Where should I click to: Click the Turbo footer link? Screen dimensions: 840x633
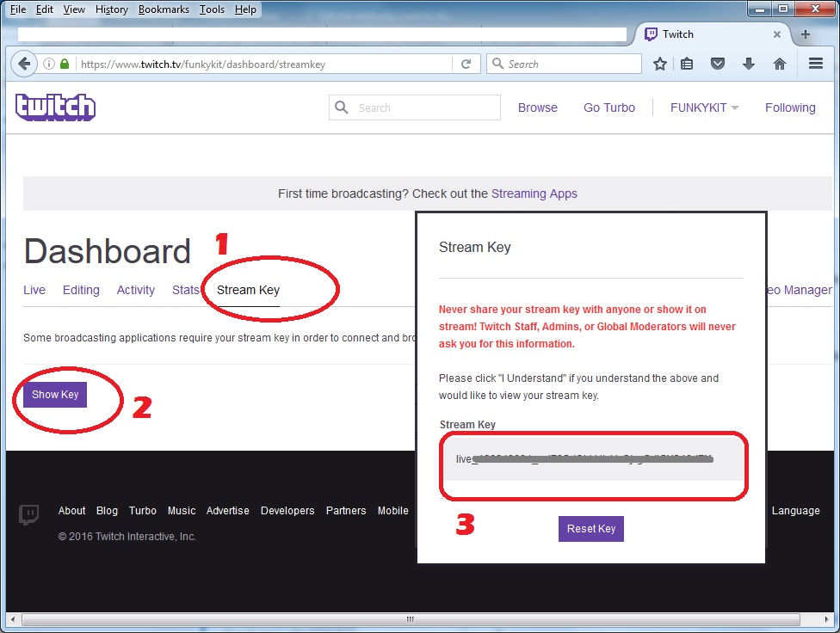click(143, 510)
